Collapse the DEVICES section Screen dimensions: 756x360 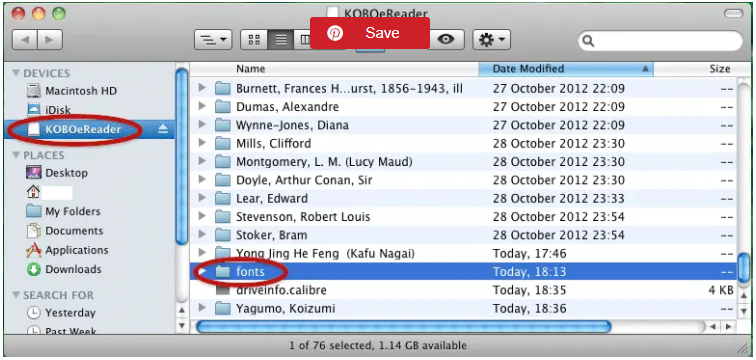(x=16, y=73)
